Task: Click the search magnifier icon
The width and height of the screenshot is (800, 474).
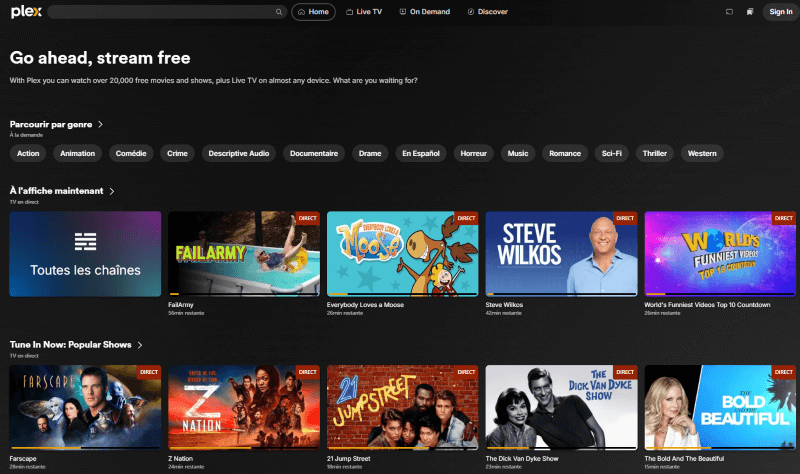Action: pos(279,12)
